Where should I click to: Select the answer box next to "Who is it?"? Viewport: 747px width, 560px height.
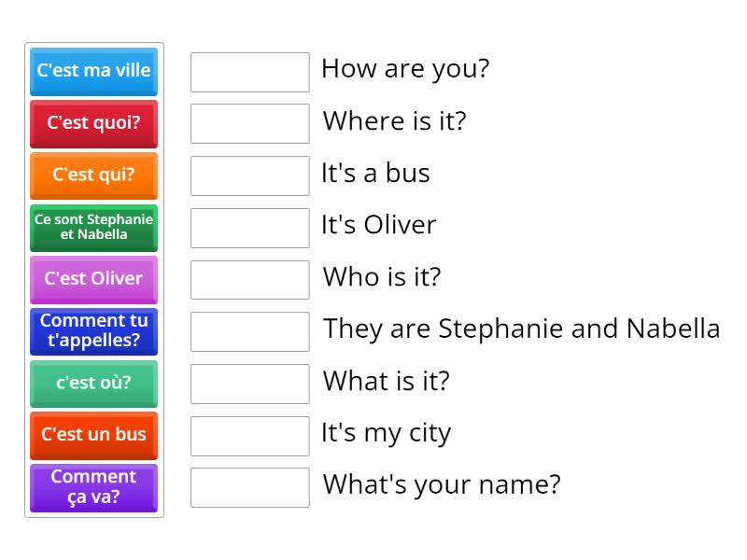point(249,278)
